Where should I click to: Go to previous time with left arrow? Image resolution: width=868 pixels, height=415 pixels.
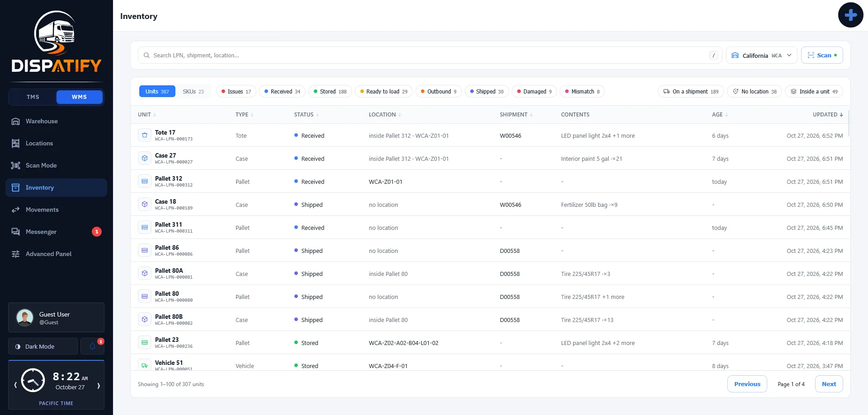point(15,385)
